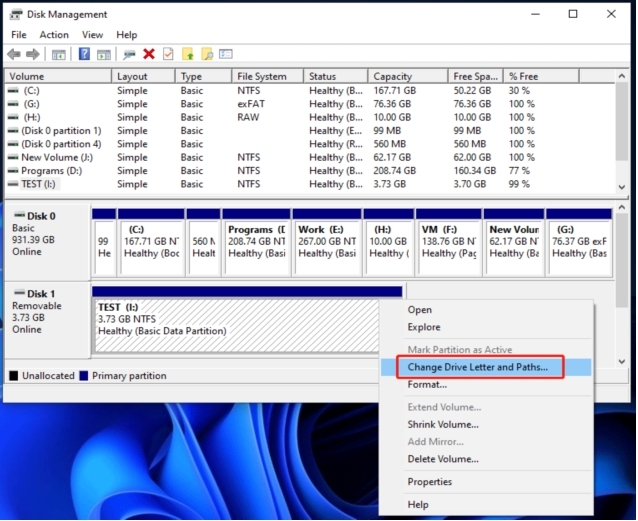Open Properties from the context menu
Viewport: 638px width, 521px height.
pyautogui.click(x=430, y=482)
